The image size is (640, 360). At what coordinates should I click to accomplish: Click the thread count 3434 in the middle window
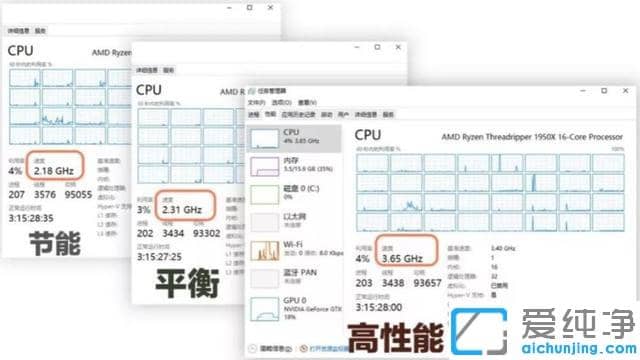pyautogui.click(x=173, y=233)
